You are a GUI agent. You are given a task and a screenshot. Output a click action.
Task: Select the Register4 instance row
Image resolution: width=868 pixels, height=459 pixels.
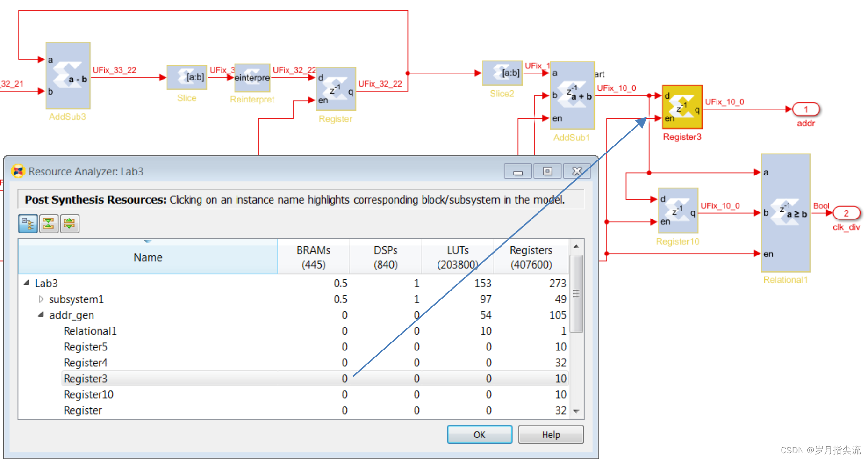[x=315, y=363]
